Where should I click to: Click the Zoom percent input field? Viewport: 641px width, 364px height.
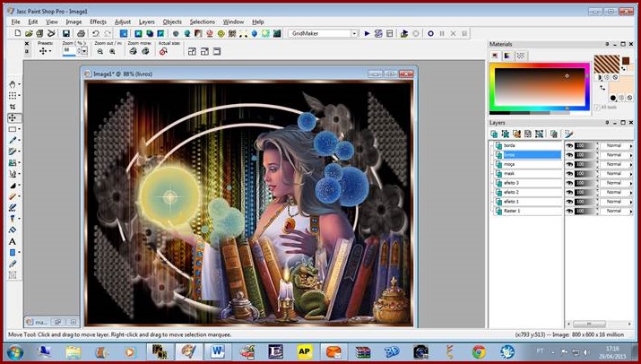pyautogui.click(x=69, y=51)
